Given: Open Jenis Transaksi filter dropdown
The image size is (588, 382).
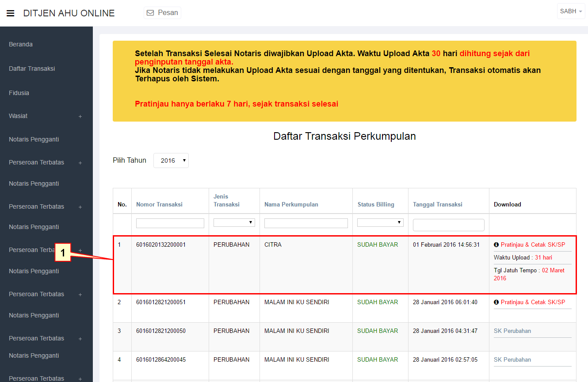Looking at the screenshot, I should pos(234,222).
